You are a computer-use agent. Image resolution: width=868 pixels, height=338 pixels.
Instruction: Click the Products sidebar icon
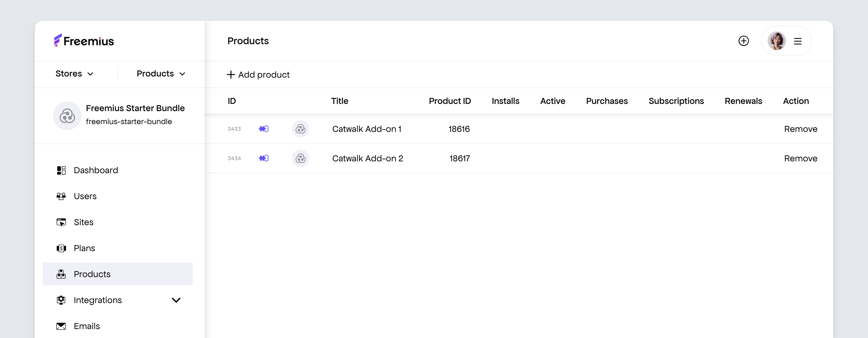coord(61,274)
